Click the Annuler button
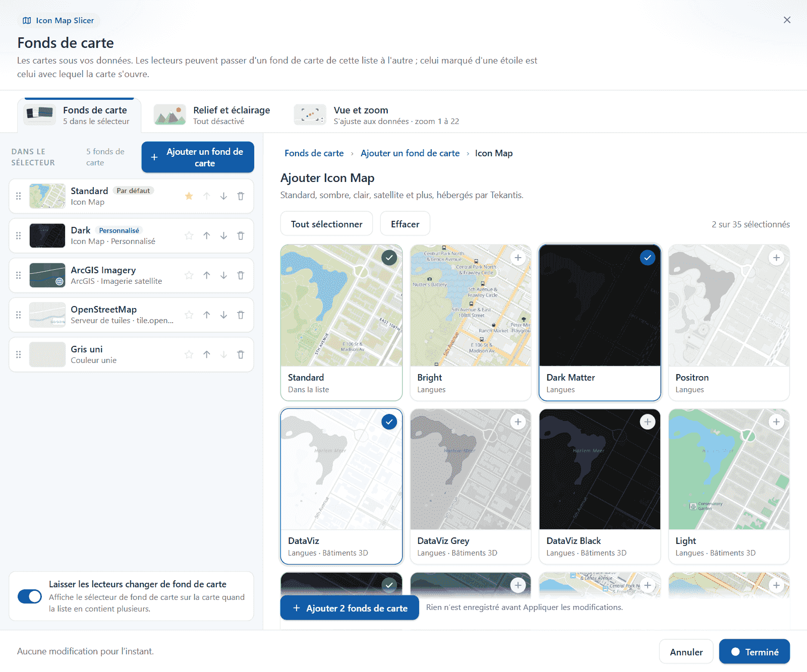807x672 pixels. 686,652
